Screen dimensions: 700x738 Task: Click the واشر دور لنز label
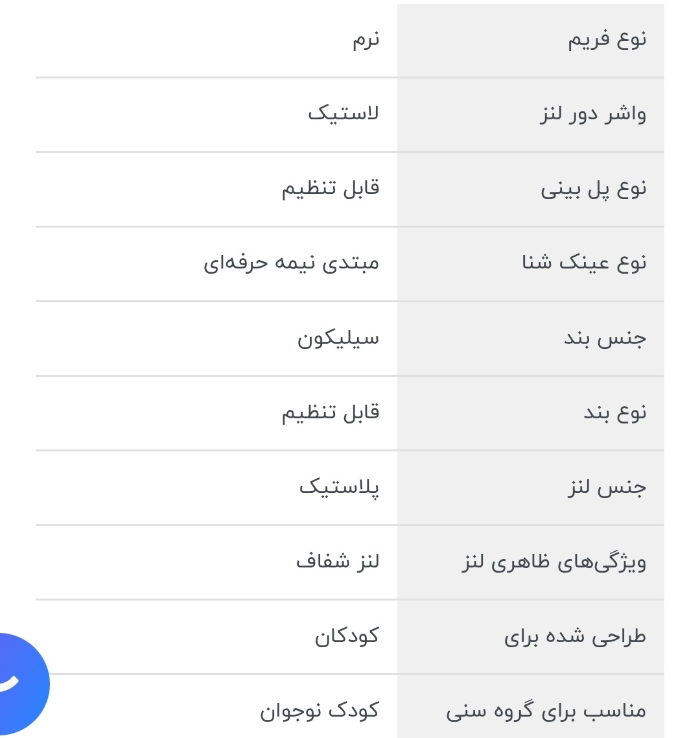[x=593, y=115]
